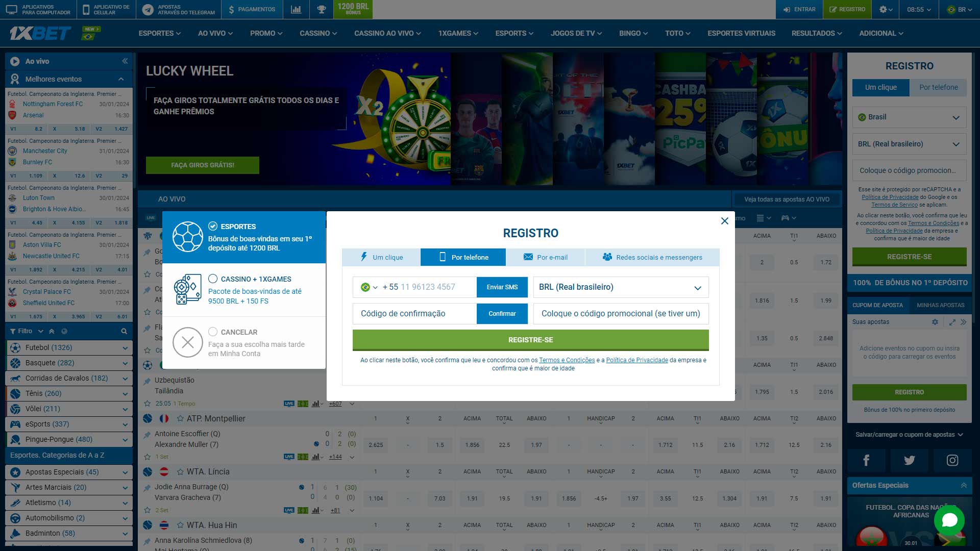
Task: Open the CASSINO menu in navigation bar
Action: pyautogui.click(x=318, y=33)
